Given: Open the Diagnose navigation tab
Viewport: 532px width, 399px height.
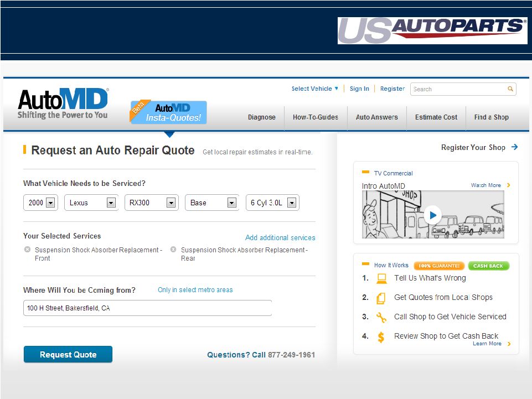Looking at the screenshot, I should click(261, 117).
